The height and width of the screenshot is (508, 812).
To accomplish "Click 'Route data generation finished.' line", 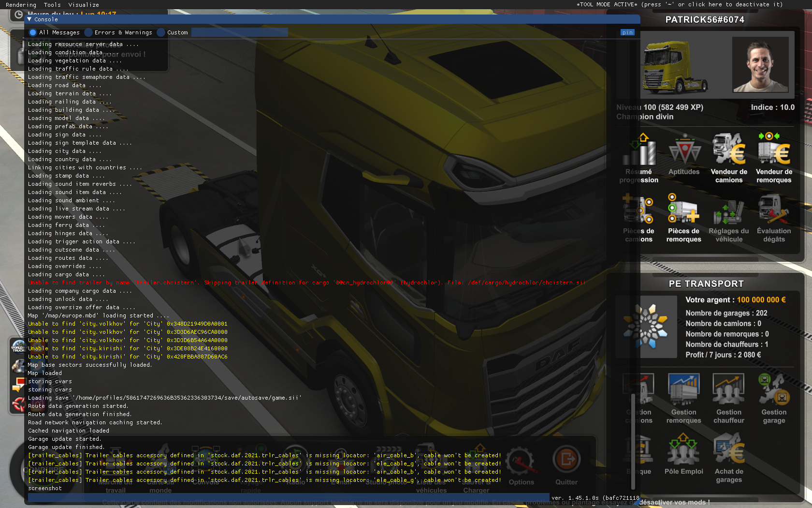I will (x=80, y=414).
